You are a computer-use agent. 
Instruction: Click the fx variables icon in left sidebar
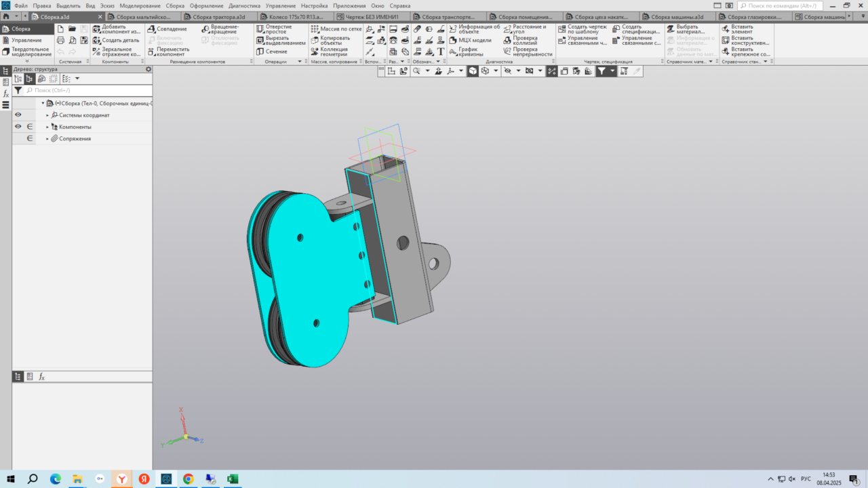point(6,94)
